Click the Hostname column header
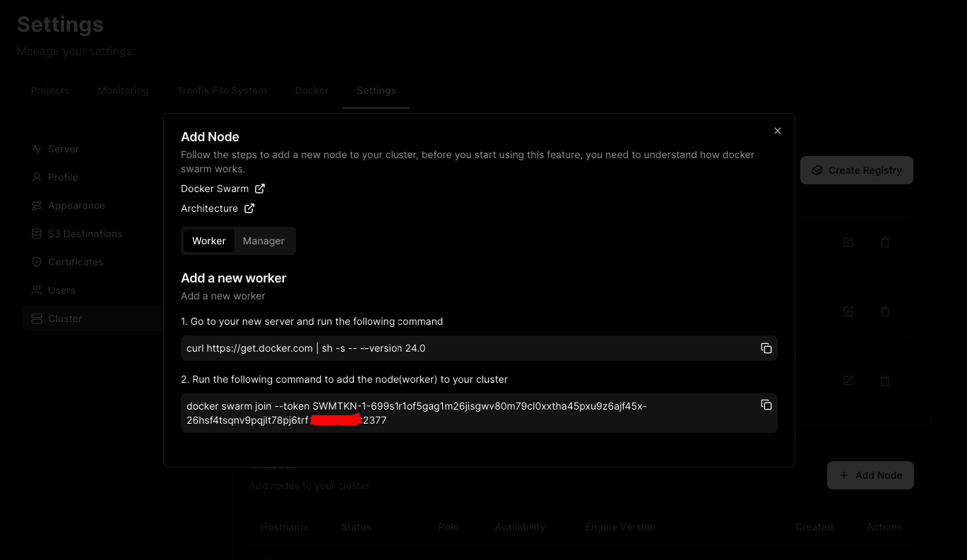The height and width of the screenshot is (560, 967). (x=284, y=527)
